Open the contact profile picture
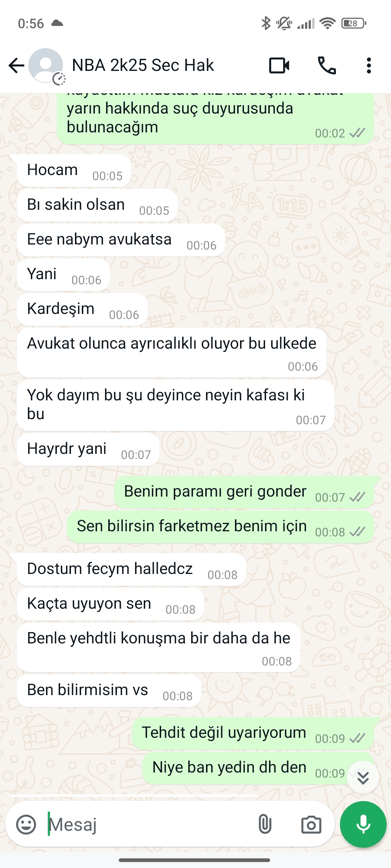The image size is (391, 868). coord(46,65)
